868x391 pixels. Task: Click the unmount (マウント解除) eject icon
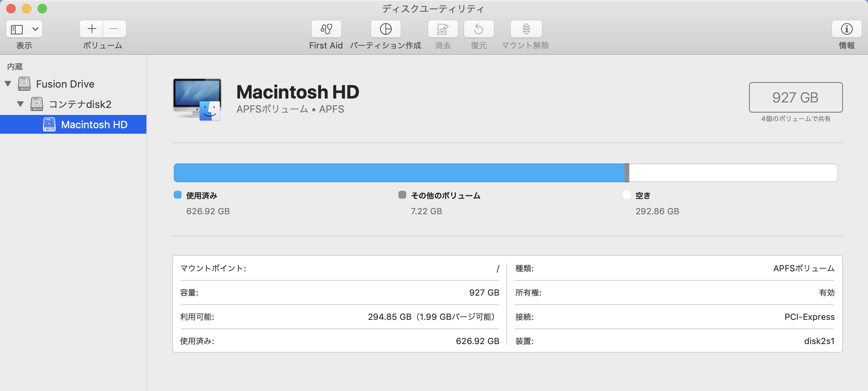pos(526,29)
